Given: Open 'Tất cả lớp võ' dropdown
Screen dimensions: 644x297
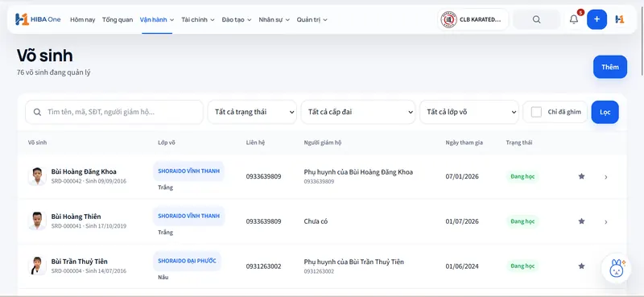Looking at the screenshot, I should [469, 112].
